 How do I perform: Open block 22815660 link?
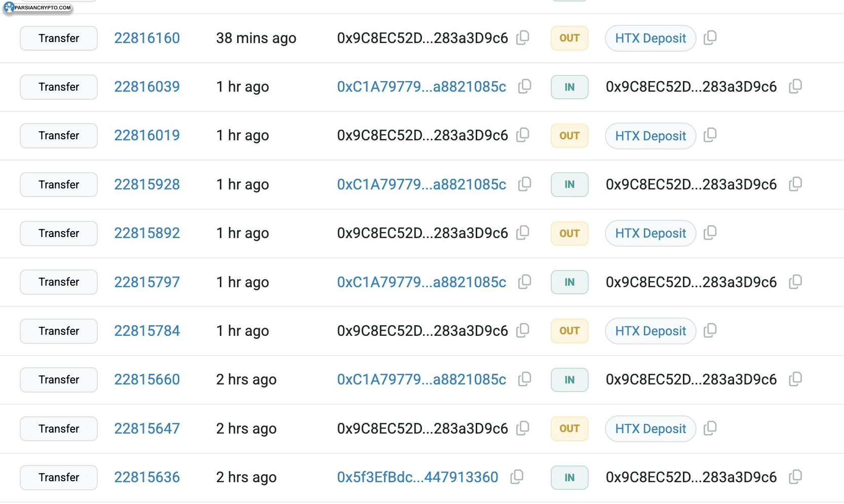pyautogui.click(x=147, y=379)
